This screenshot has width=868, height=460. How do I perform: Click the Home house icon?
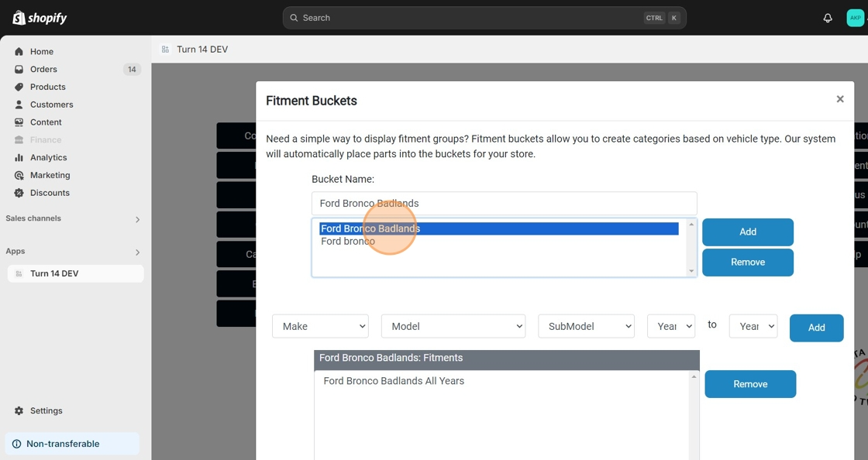pyautogui.click(x=19, y=51)
